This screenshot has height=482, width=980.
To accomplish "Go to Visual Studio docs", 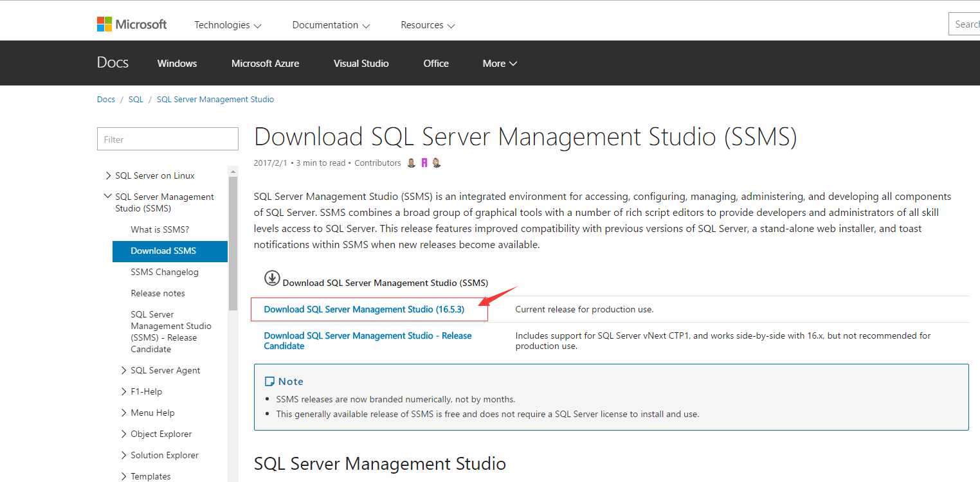I will click(x=361, y=63).
